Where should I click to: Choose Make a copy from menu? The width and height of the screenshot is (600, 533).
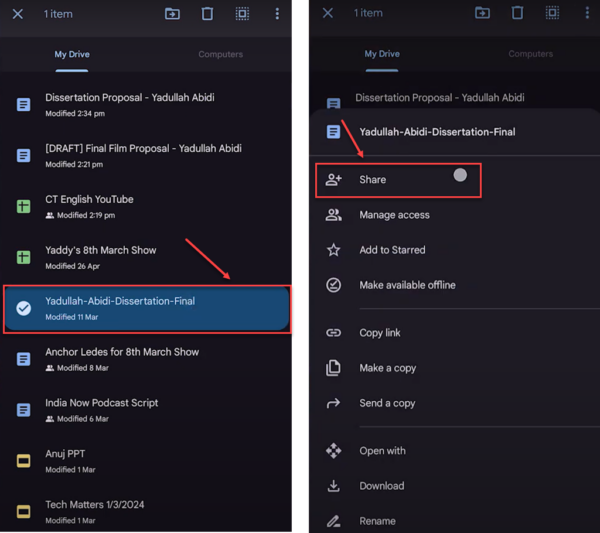click(387, 368)
